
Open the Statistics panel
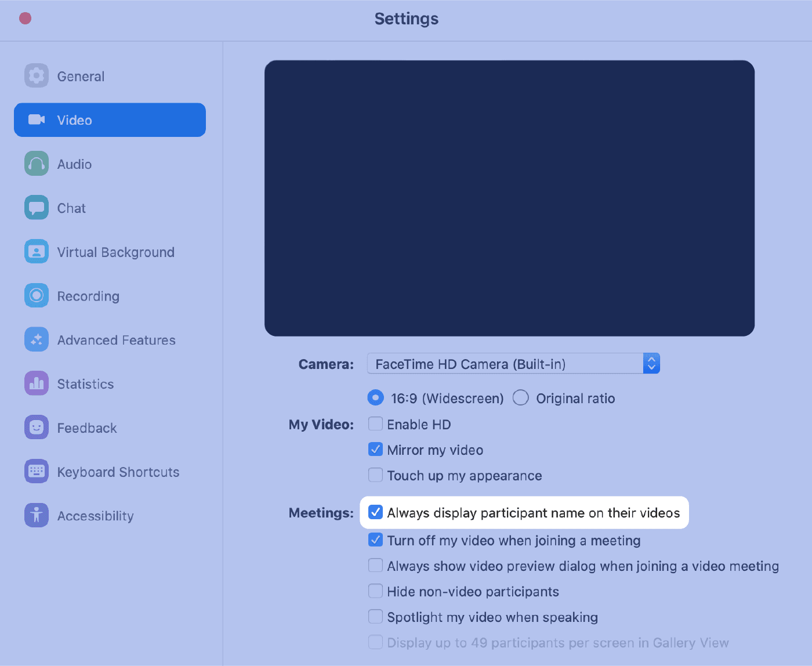[x=85, y=383]
